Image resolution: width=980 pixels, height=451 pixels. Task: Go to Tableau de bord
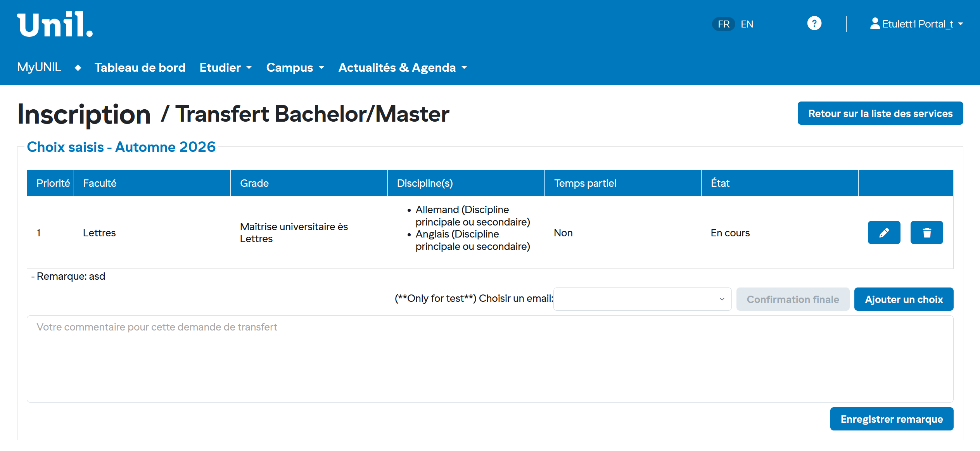(x=140, y=68)
